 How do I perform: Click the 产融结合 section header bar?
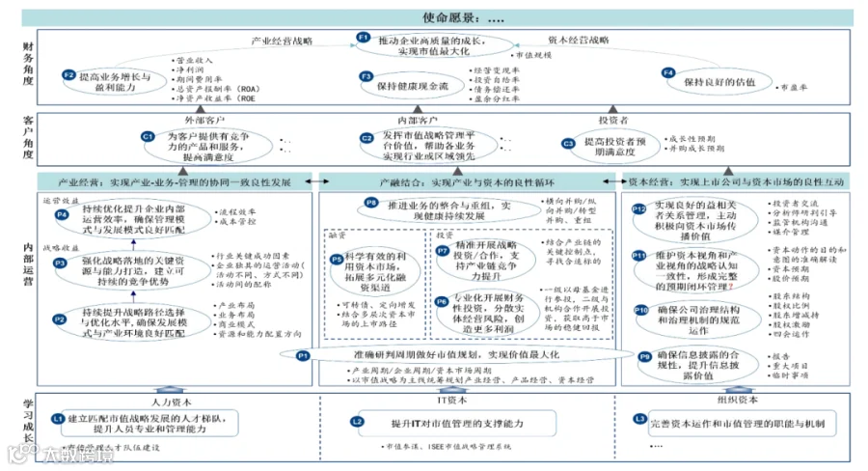[x=467, y=182]
